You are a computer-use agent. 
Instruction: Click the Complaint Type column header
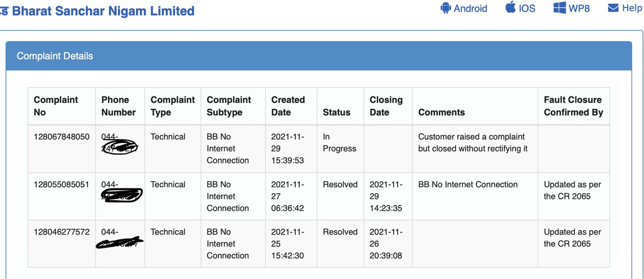click(173, 106)
